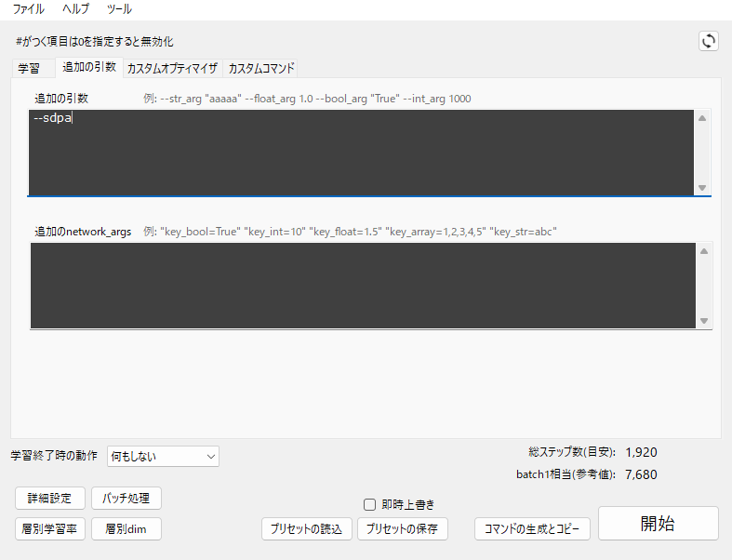Click プリセットの読込 to load preset
Image resolution: width=732 pixels, height=560 pixels.
[307, 528]
